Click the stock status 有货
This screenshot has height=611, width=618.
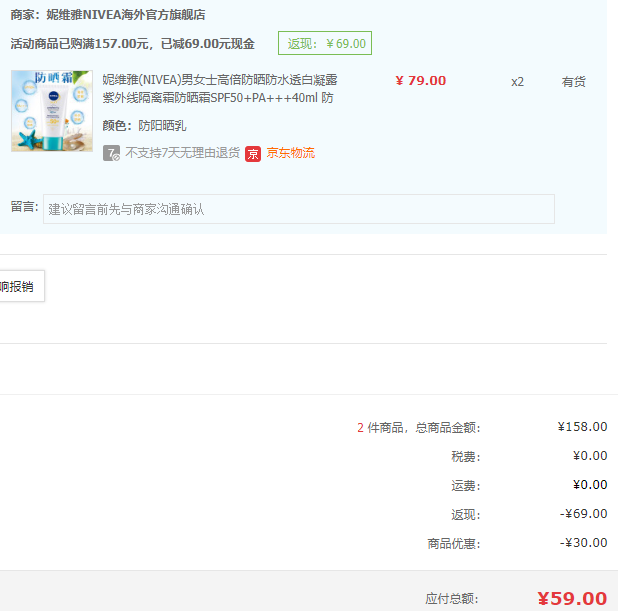pyautogui.click(x=573, y=82)
